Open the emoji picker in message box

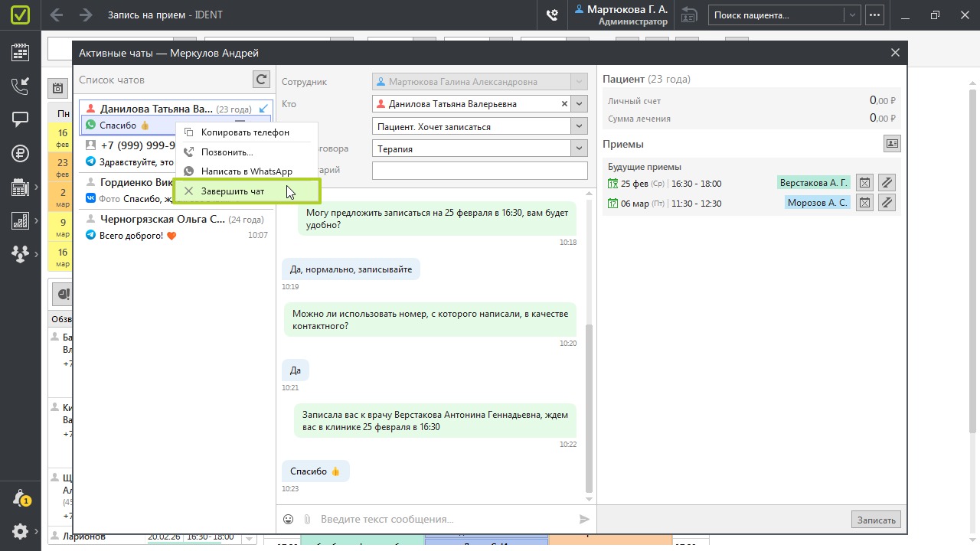tap(289, 520)
